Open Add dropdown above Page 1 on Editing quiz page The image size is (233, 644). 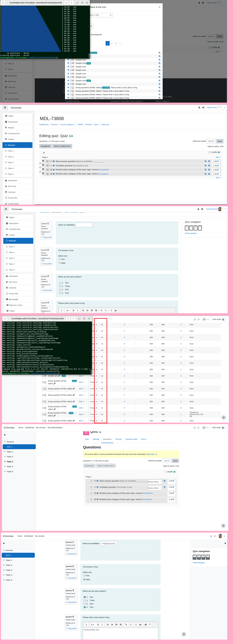pyautogui.click(x=218, y=157)
